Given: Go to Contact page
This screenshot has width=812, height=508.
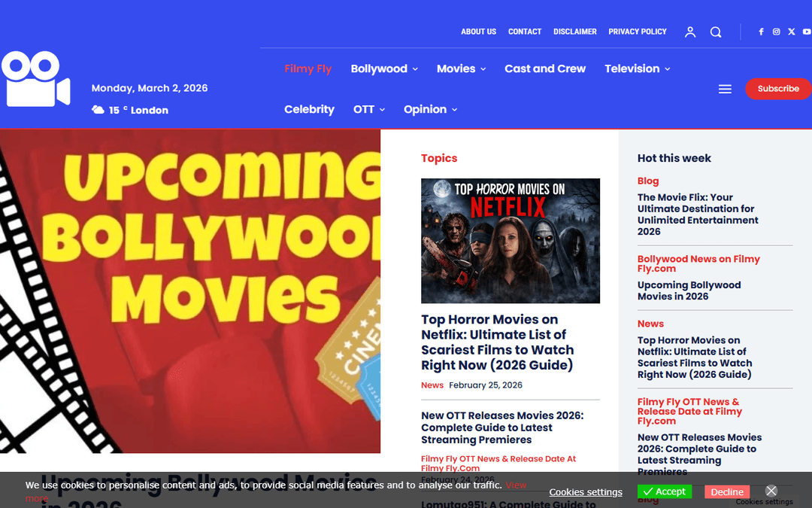Looking at the screenshot, I should tap(525, 32).
